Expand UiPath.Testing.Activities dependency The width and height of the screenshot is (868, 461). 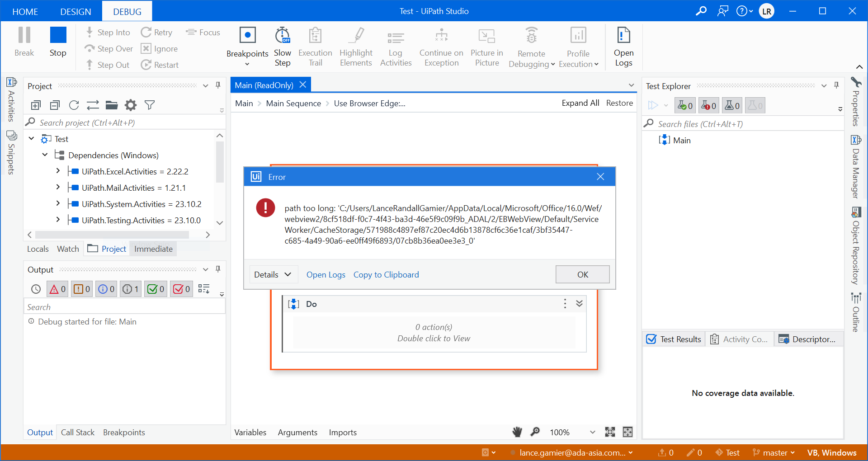[58, 220]
